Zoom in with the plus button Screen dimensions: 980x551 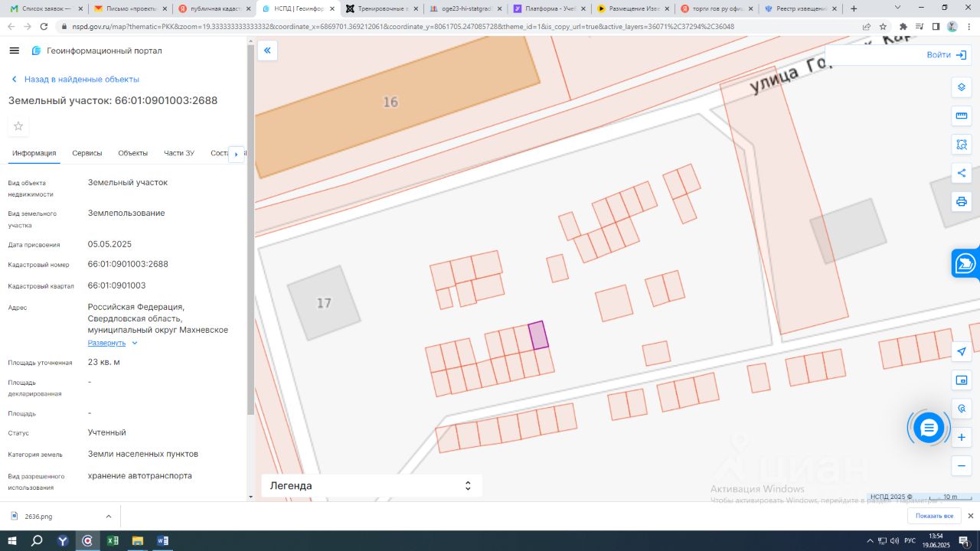point(962,438)
